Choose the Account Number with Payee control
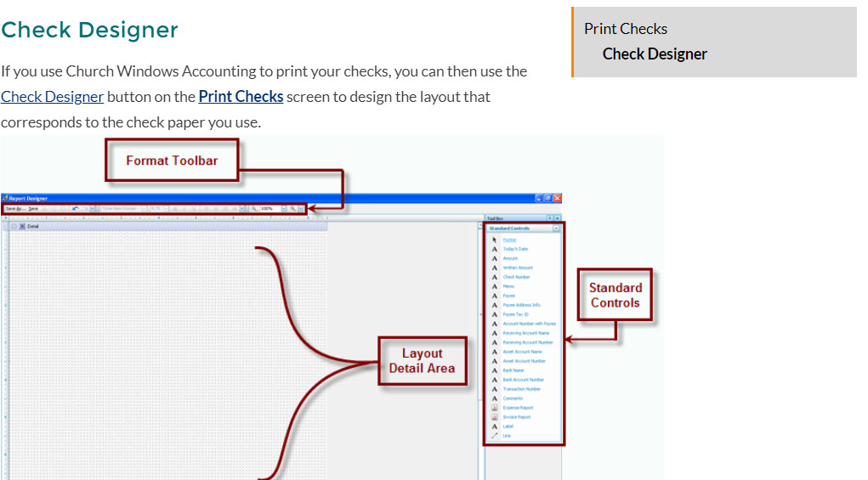Viewport: 868px width, 480px height. (529, 324)
